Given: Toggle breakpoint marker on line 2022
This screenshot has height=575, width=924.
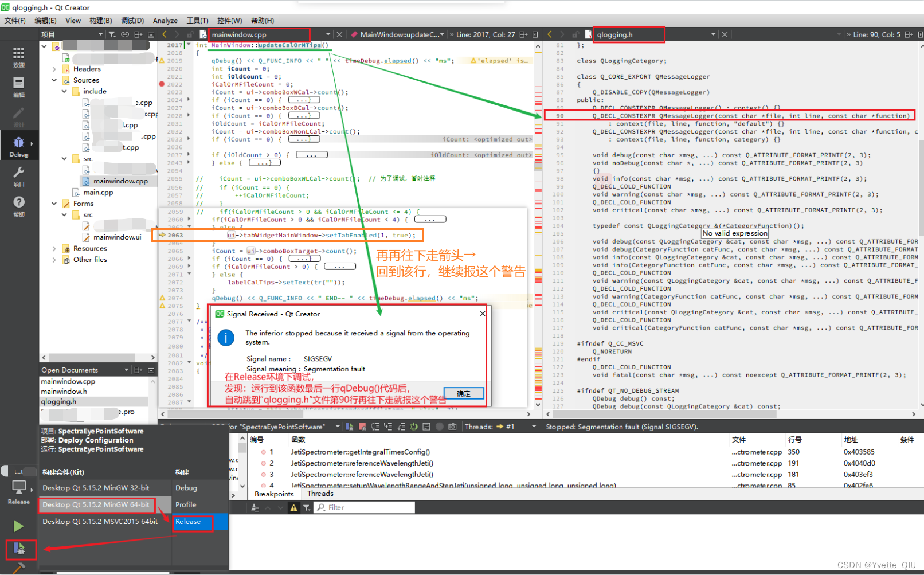Looking at the screenshot, I should 162,84.
